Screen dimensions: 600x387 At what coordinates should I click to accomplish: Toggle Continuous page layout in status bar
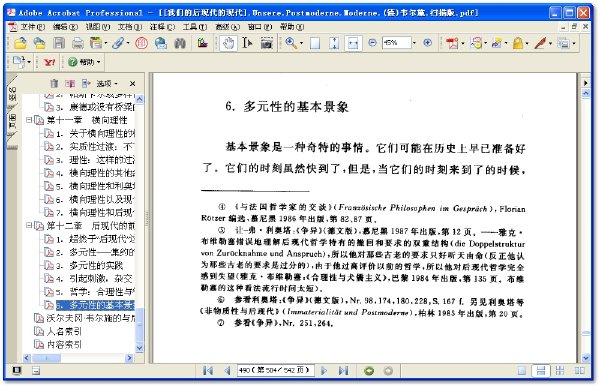click(541, 370)
